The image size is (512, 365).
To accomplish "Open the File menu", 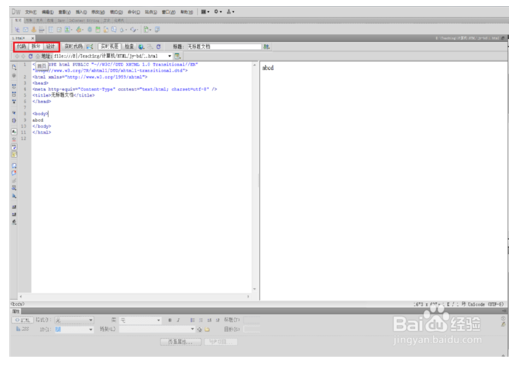I will click(31, 12).
